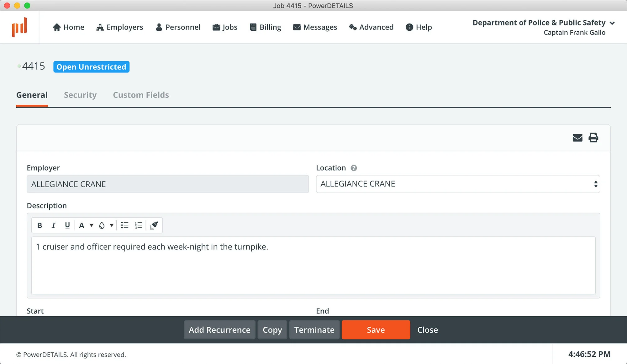Open the Location dropdown showing ALLEGIANCE CRANE

coord(458,184)
